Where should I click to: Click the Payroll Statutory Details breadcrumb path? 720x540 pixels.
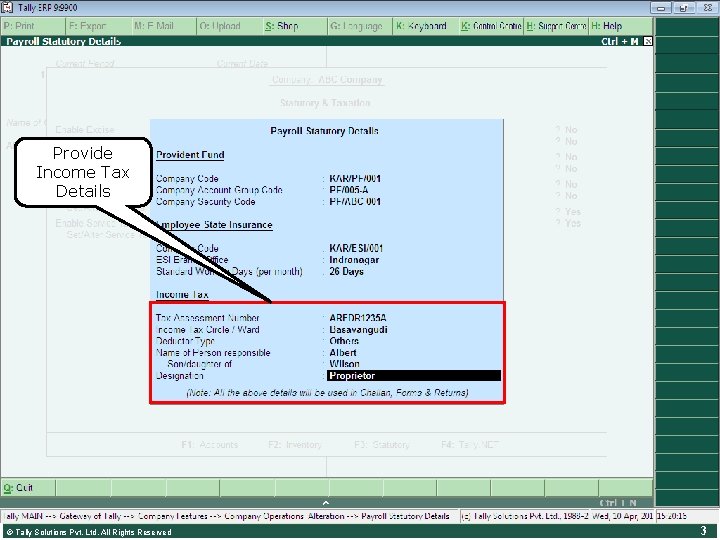[405, 516]
